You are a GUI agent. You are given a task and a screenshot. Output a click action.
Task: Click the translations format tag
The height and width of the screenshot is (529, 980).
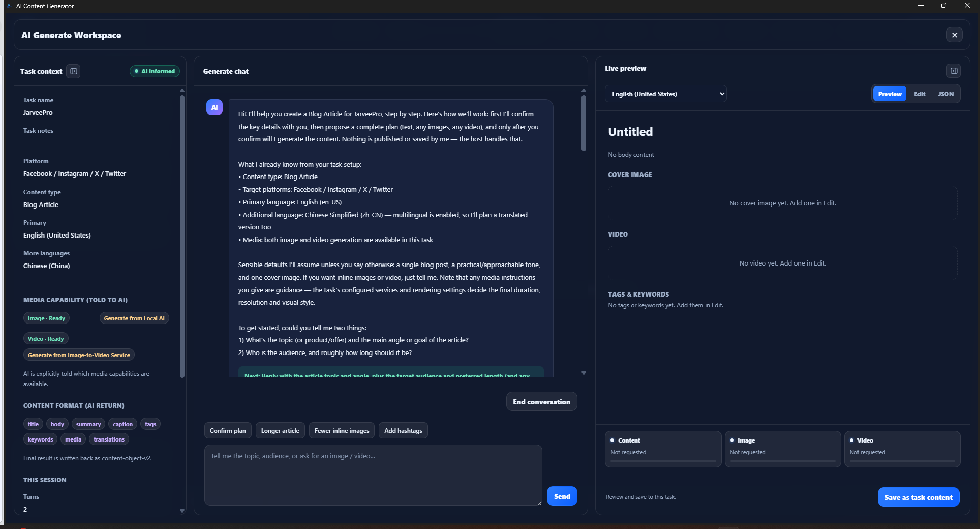coord(109,439)
